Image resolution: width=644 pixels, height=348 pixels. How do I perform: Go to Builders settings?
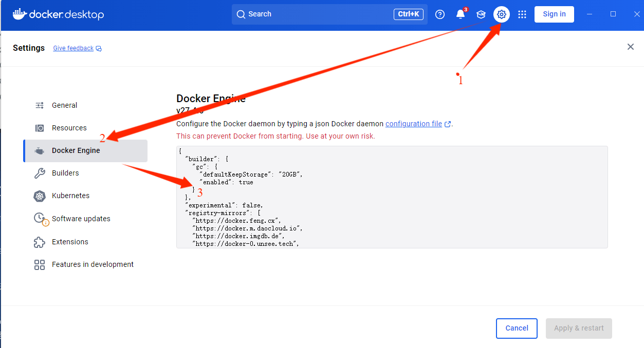click(x=85, y=173)
